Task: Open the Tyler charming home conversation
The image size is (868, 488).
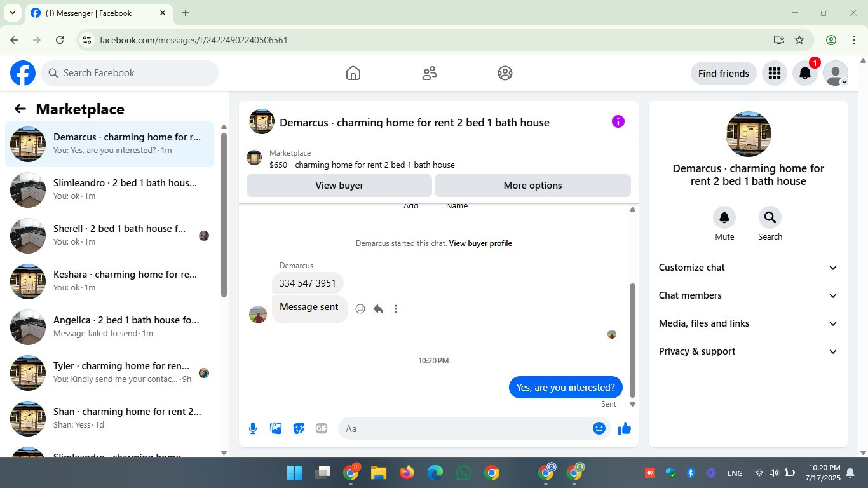Action: (x=110, y=373)
